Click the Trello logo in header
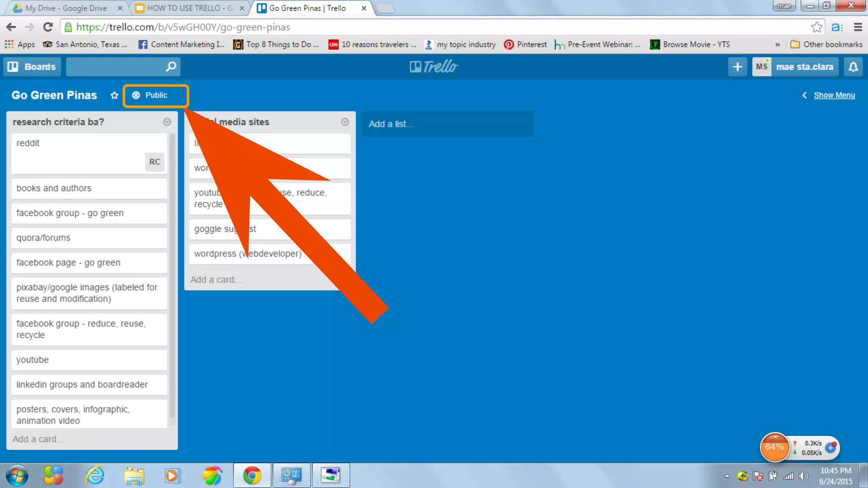The height and width of the screenshot is (488, 868). [x=434, y=67]
